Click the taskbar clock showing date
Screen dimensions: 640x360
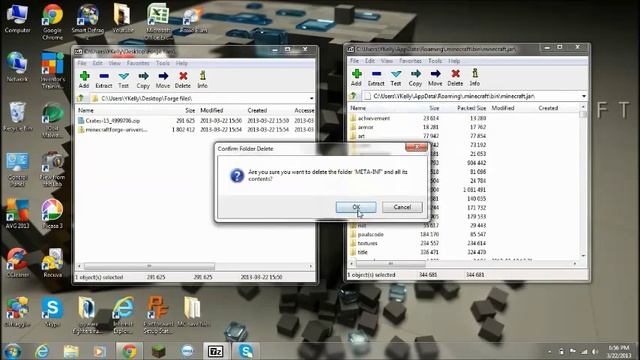click(619, 352)
